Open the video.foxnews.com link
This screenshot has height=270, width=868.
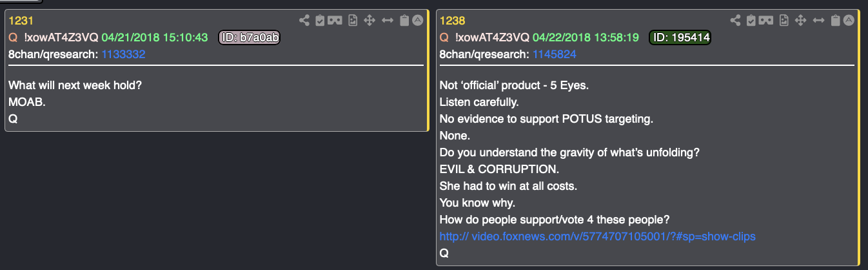597,236
